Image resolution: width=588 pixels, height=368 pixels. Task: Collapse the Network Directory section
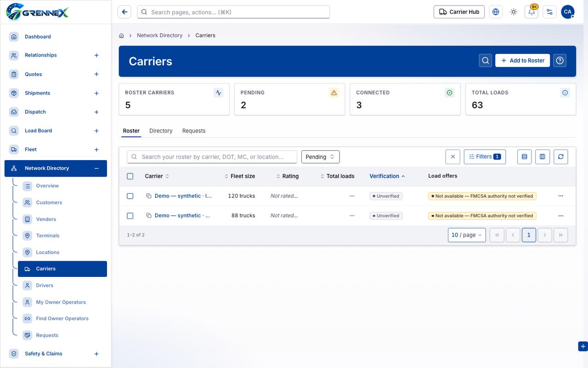coord(96,168)
